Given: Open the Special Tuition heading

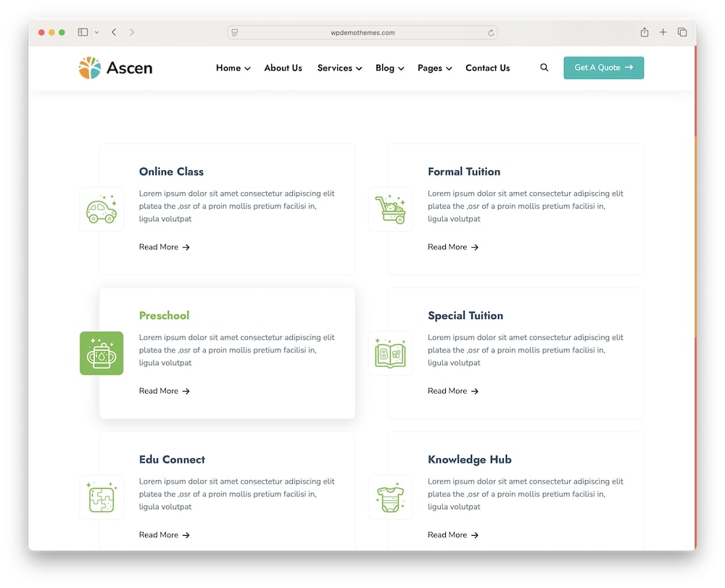Looking at the screenshot, I should [x=465, y=315].
